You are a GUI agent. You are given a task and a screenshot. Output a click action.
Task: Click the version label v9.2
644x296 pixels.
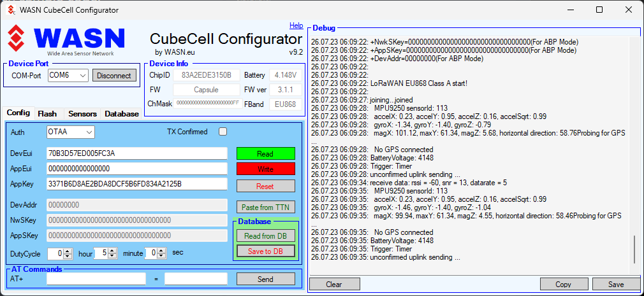296,52
